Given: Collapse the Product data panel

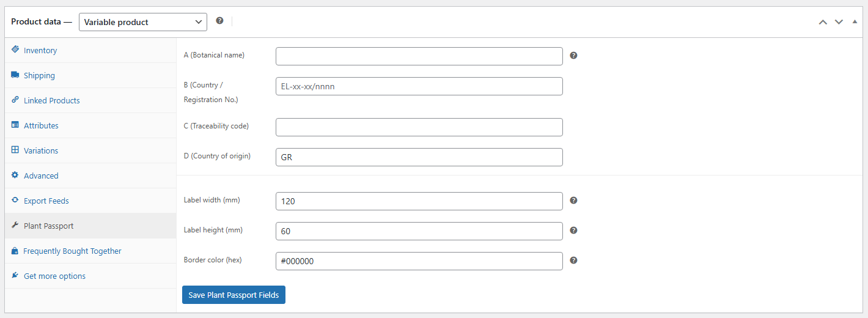Looking at the screenshot, I should click(x=855, y=22).
